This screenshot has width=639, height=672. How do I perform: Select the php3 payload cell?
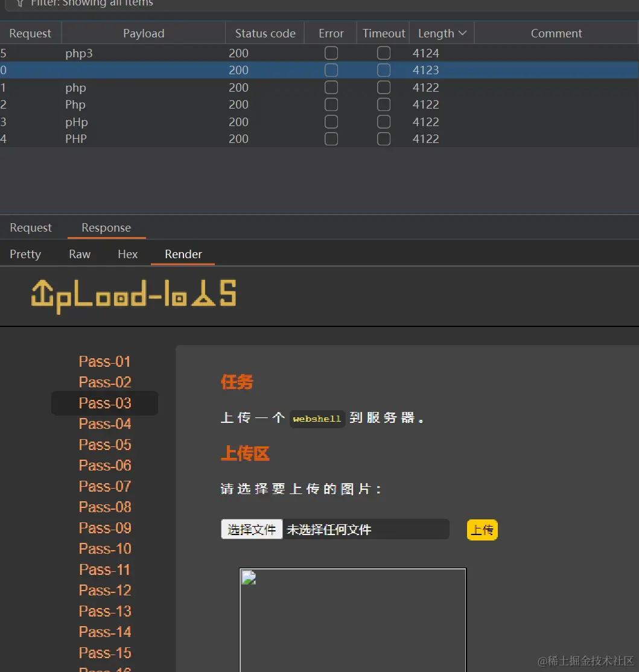click(x=79, y=53)
